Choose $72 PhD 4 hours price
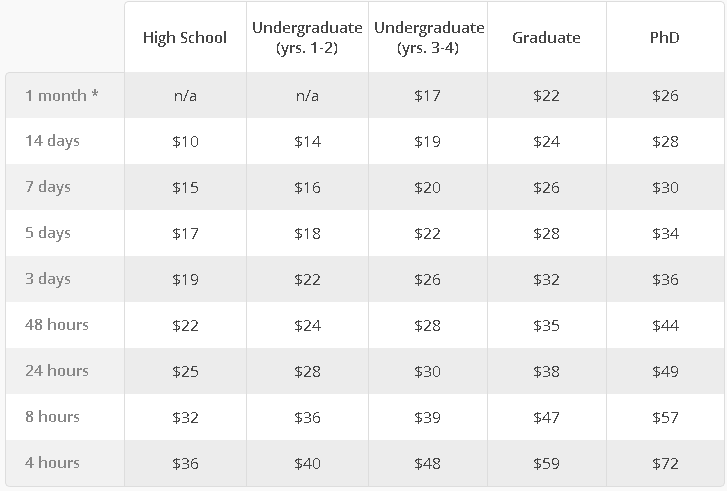The width and height of the screenshot is (727, 491). tap(665, 464)
